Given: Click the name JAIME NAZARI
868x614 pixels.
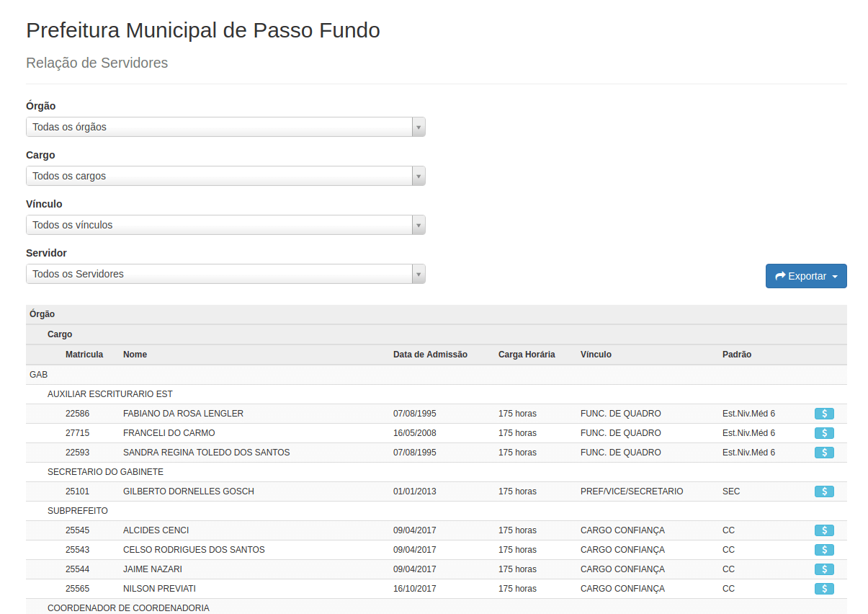Looking at the screenshot, I should (153, 569).
